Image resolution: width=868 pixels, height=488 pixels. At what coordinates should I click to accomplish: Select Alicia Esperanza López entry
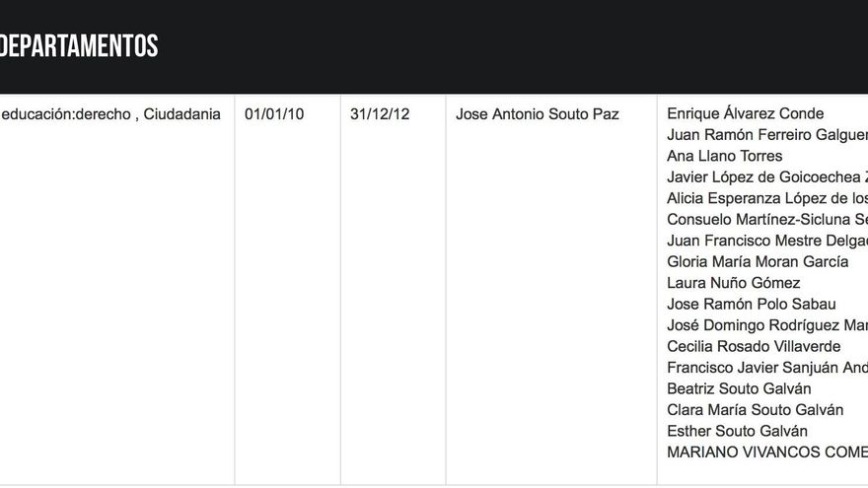pos(767,198)
